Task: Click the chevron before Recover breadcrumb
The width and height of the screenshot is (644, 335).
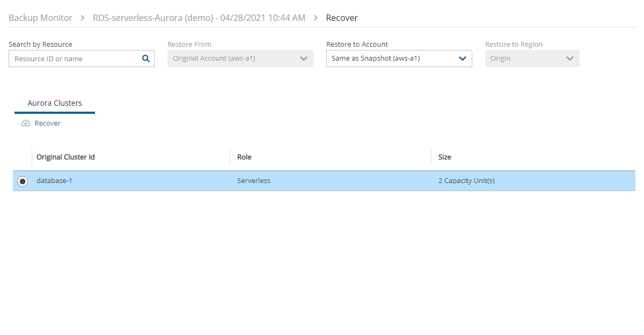Action: coord(316,18)
